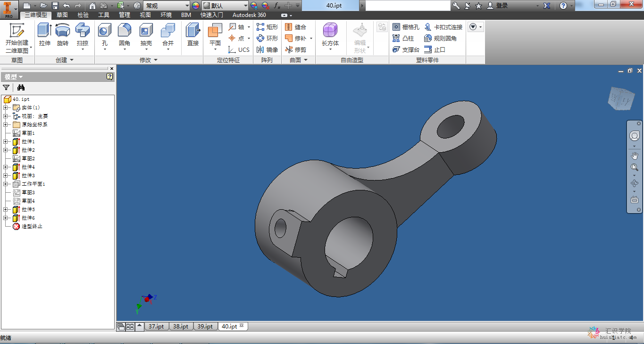
Task: Select 环形 circular pattern
Action: tap(267, 39)
